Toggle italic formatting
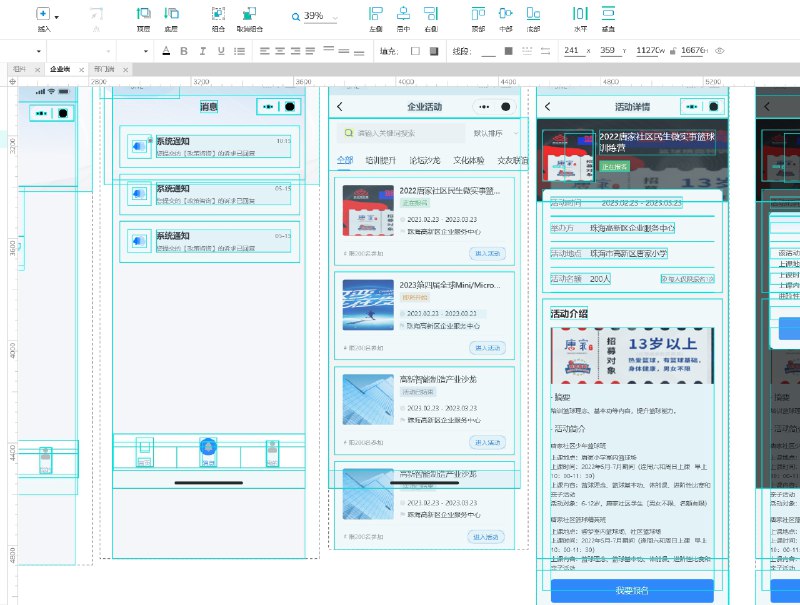Screen dimensions: 800x605 pyautogui.click(x=203, y=51)
